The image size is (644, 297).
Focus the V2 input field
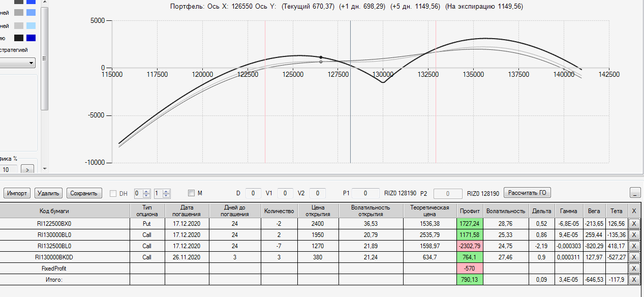(318, 193)
